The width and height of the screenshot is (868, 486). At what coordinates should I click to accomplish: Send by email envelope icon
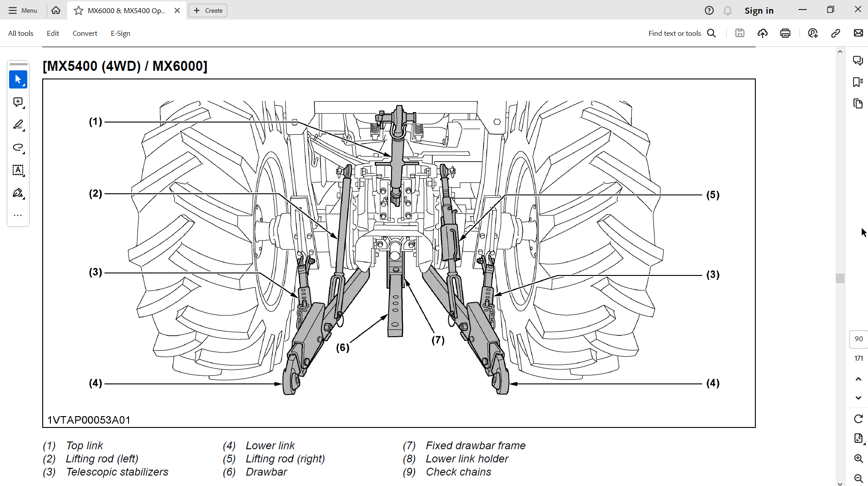click(x=858, y=33)
